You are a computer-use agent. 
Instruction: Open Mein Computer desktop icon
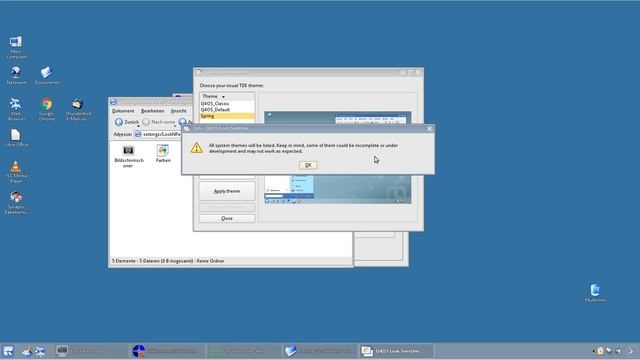point(16,47)
